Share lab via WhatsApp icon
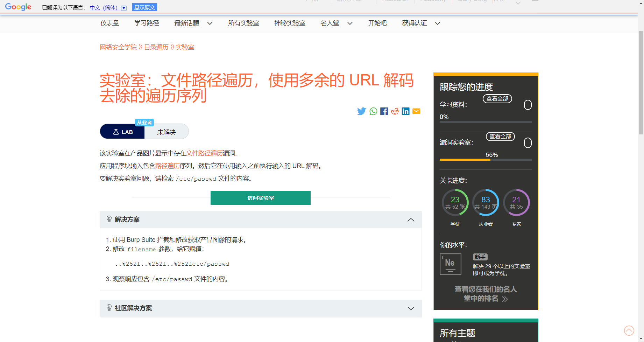Image resolution: width=644 pixels, height=342 pixels. coord(373,111)
